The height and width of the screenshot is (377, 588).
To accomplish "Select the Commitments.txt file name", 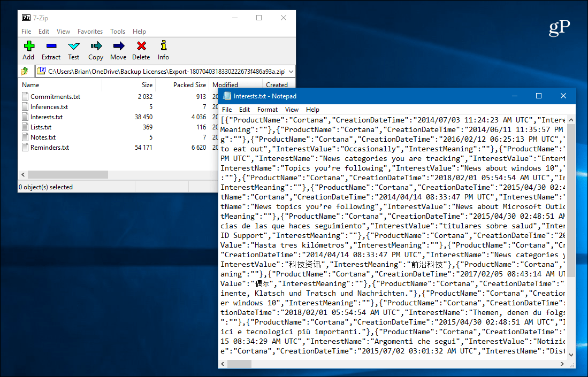I will tap(56, 97).
